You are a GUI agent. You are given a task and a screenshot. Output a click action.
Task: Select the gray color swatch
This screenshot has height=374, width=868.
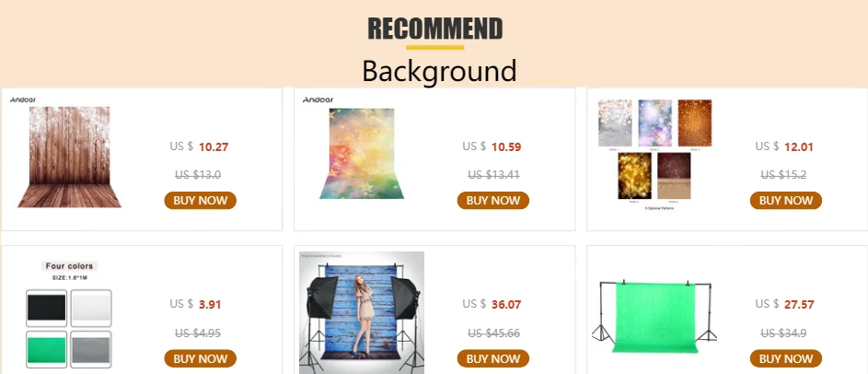(91, 350)
